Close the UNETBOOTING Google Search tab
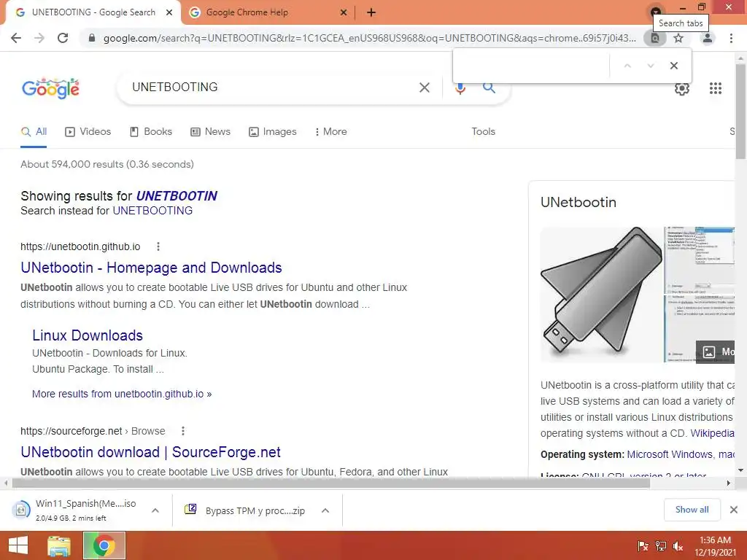 (x=169, y=12)
